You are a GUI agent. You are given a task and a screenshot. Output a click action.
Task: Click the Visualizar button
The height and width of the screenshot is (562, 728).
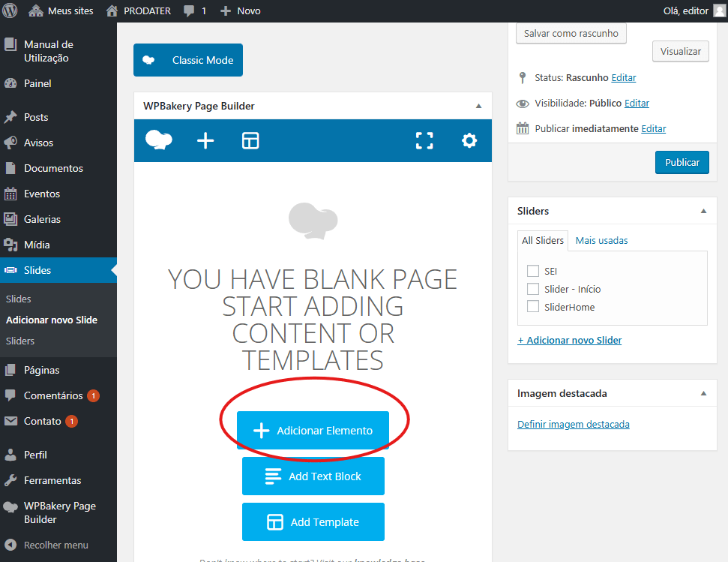pyautogui.click(x=681, y=51)
